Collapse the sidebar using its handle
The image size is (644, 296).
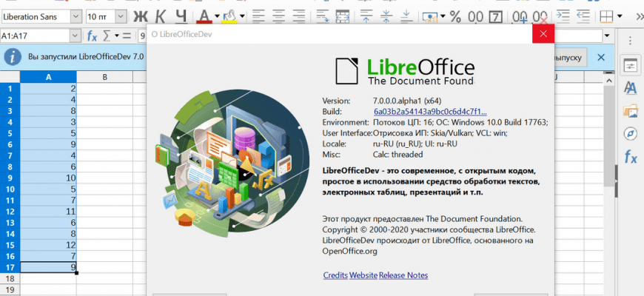click(616, 183)
